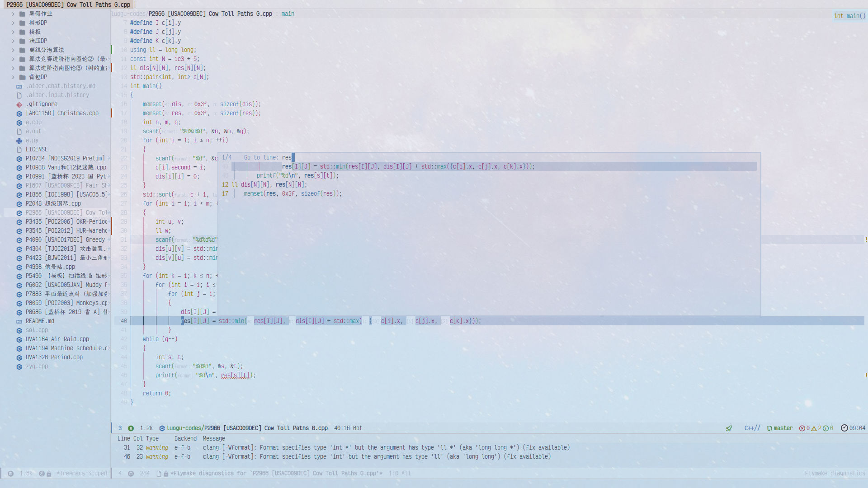Click lock icon in Treemacs modeline
Screen dimensions: 868x488
pos(49,474)
